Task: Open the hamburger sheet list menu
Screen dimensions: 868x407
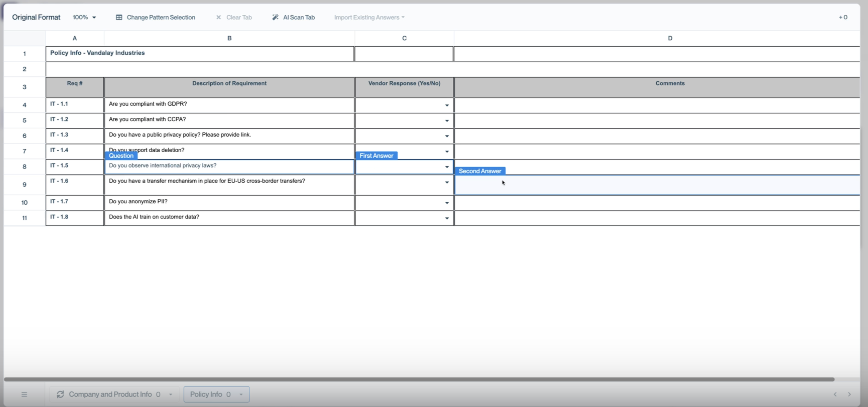Action: (x=24, y=394)
